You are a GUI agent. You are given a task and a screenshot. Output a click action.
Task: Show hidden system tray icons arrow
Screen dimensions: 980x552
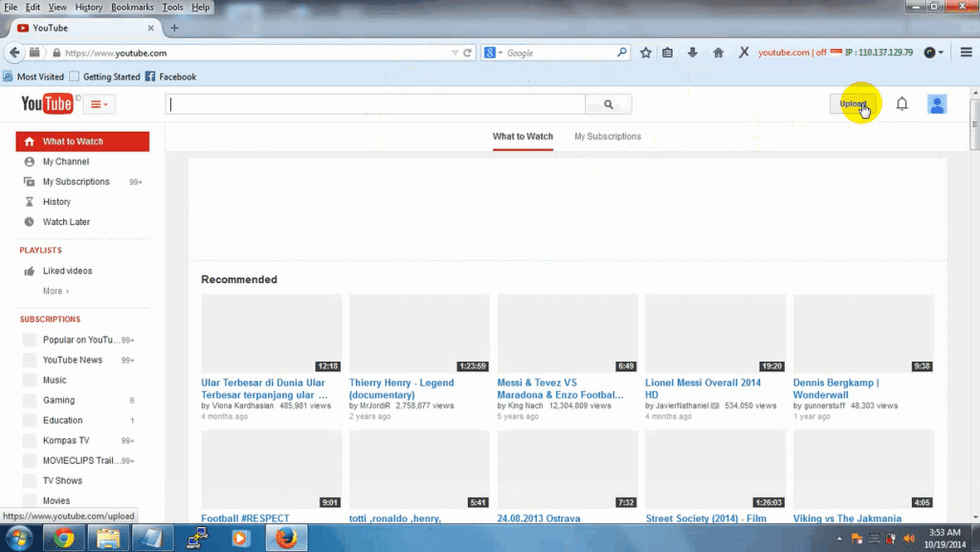839,539
